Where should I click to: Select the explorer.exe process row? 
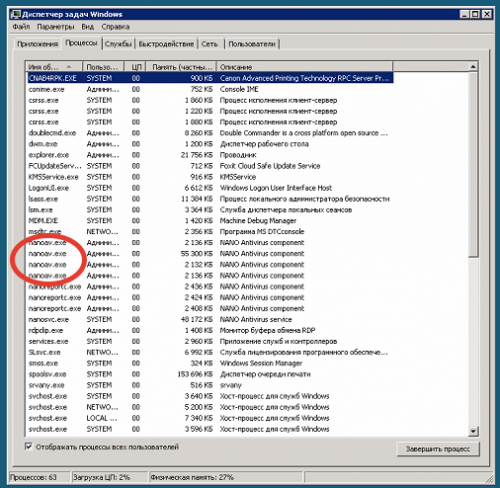pos(210,155)
